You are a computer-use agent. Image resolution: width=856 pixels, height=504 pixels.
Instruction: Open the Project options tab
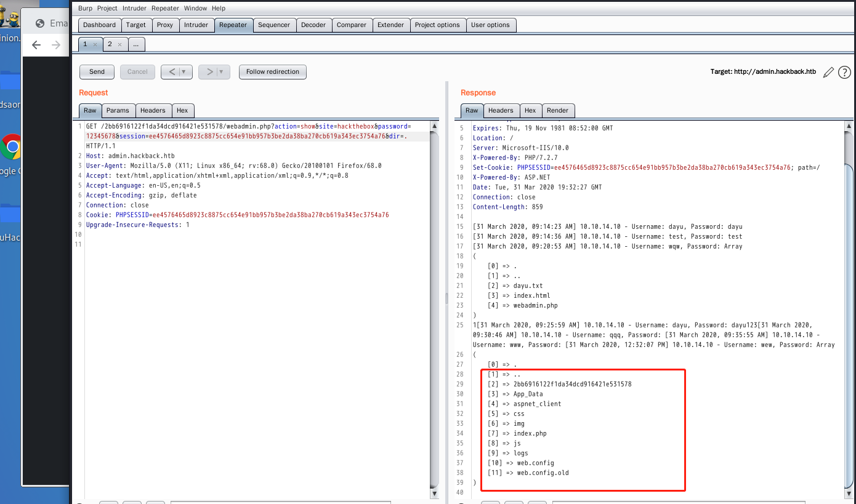[x=437, y=25]
